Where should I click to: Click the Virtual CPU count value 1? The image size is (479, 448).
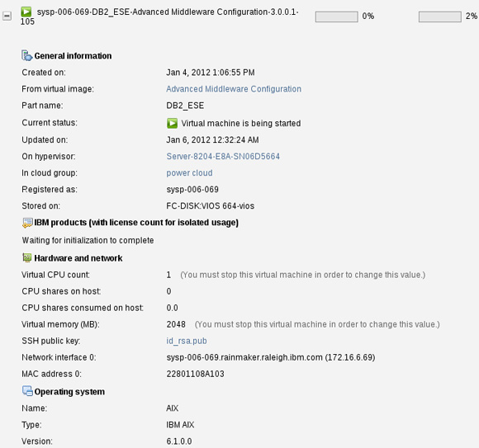click(168, 275)
